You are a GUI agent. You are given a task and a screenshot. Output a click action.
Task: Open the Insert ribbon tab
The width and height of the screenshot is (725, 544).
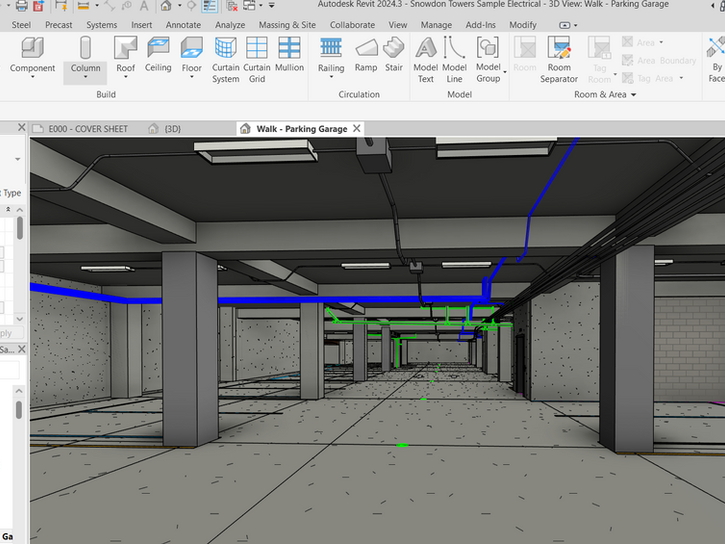click(x=141, y=25)
